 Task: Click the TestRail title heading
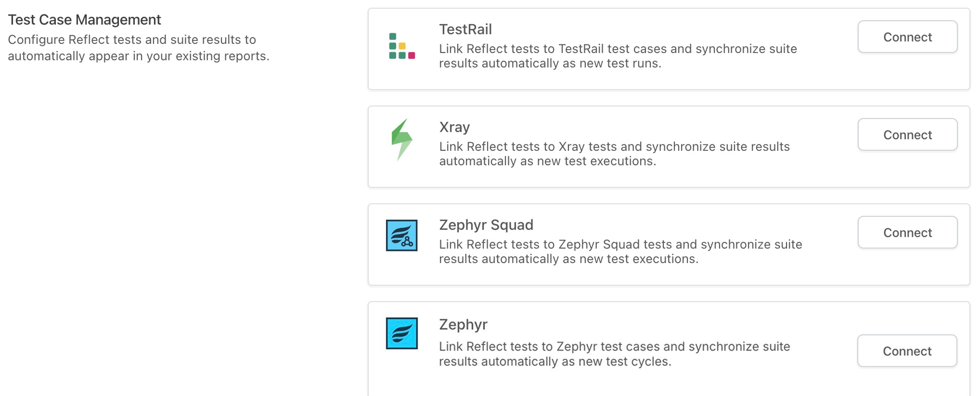click(x=465, y=29)
